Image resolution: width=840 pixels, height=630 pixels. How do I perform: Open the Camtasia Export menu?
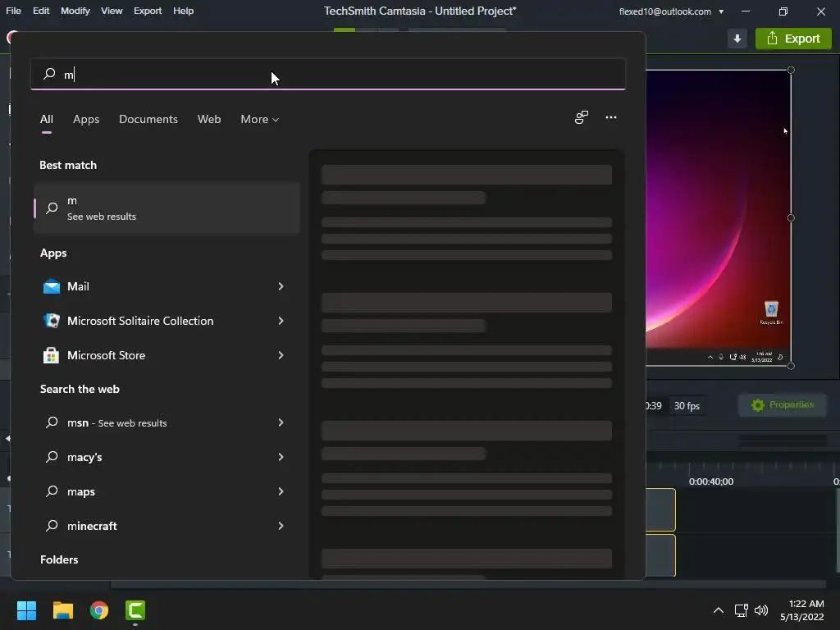tap(148, 11)
